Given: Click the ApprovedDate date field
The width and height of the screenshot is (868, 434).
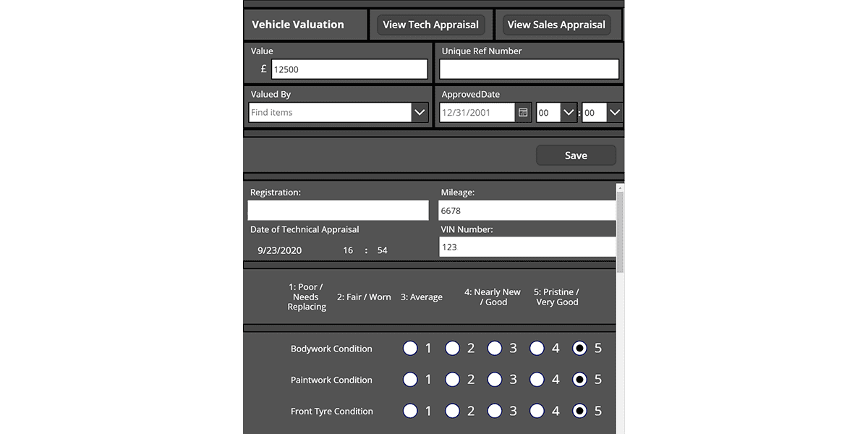Looking at the screenshot, I should (477, 113).
